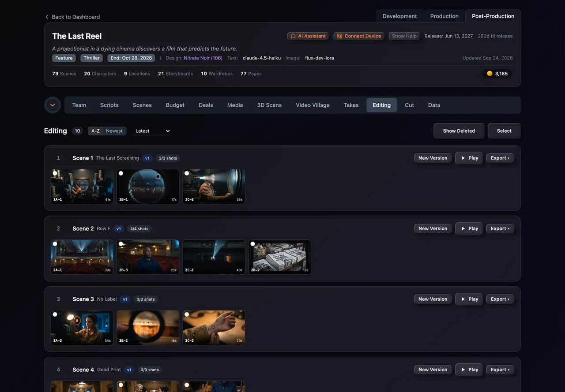565x392 pixels.
Task: Sort editing list by Newest
Action: point(114,131)
